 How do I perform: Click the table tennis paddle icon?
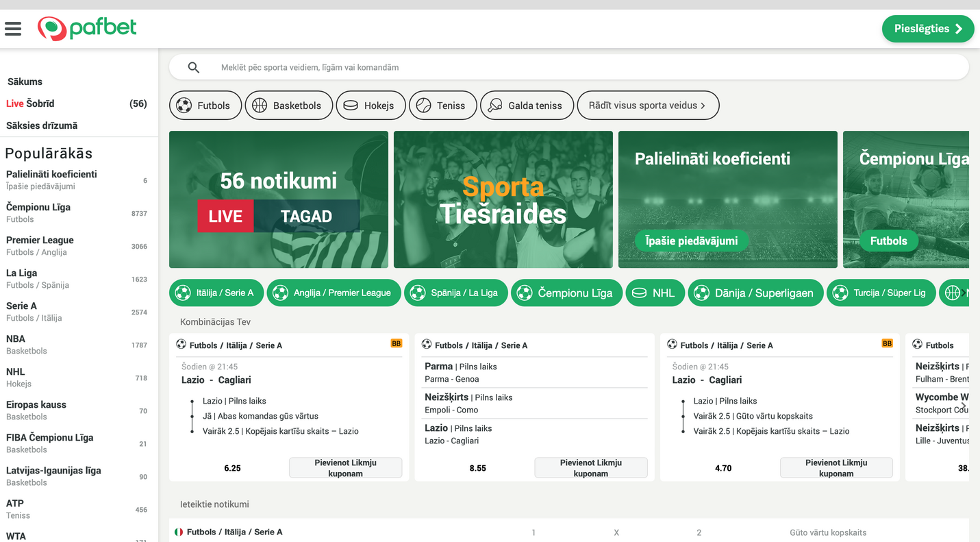point(495,106)
